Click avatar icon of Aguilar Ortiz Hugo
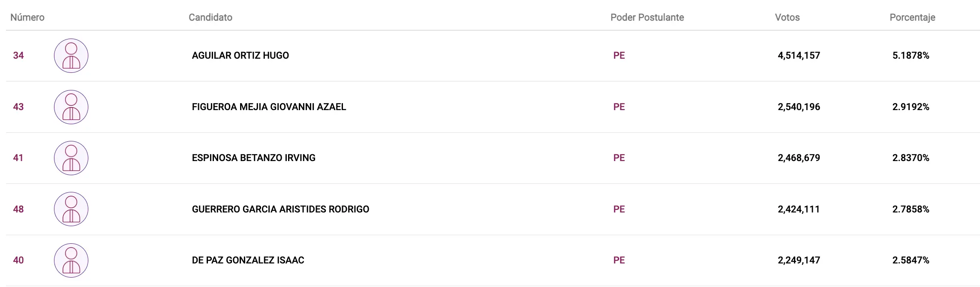This screenshot has height=287, width=980. click(71, 56)
